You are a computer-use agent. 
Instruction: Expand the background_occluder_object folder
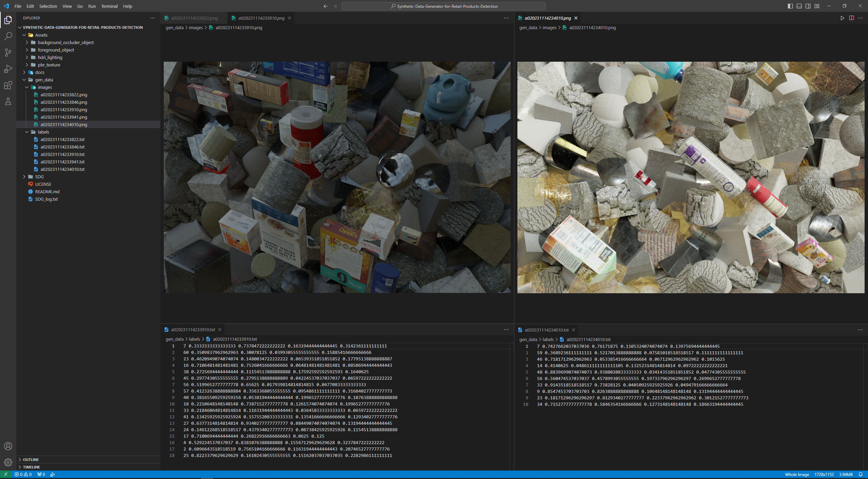[66, 42]
